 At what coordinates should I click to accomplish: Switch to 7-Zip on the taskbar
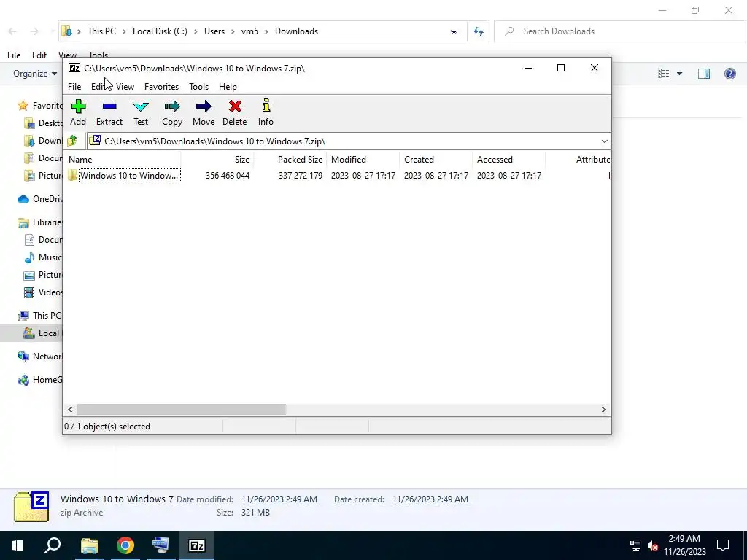(x=197, y=545)
